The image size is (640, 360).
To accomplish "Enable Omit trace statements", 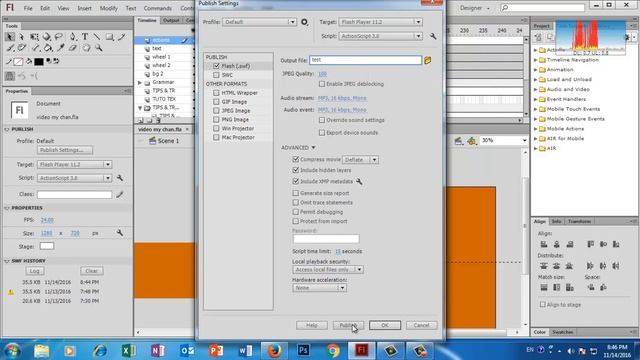I will pyautogui.click(x=296, y=202).
